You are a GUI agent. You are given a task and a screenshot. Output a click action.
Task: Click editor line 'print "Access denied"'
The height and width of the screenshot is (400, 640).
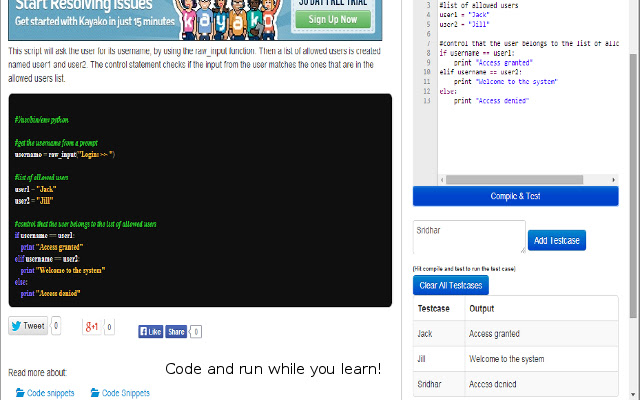(491, 101)
